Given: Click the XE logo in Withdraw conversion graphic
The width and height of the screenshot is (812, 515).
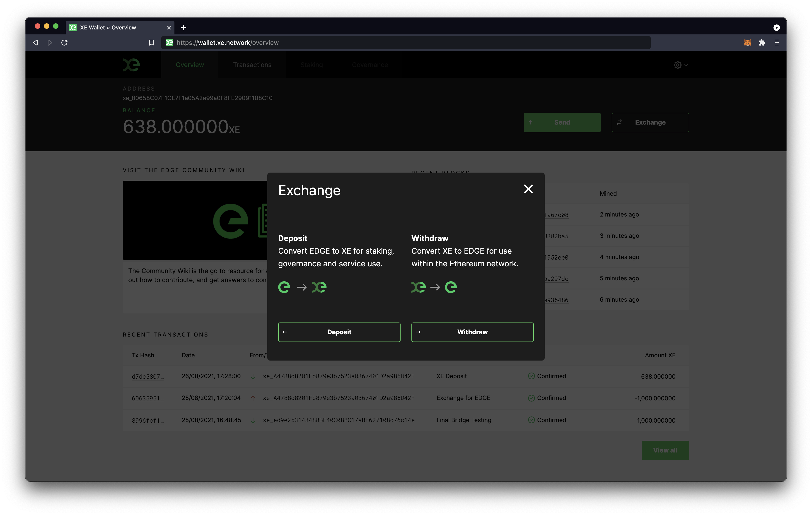Looking at the screenshot, I should click(418, 287).
